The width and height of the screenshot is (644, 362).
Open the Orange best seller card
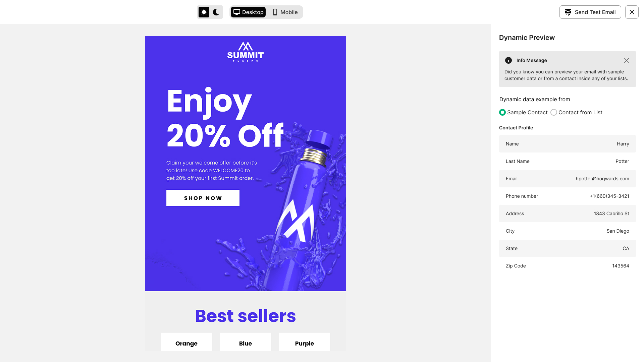[186, 342]
